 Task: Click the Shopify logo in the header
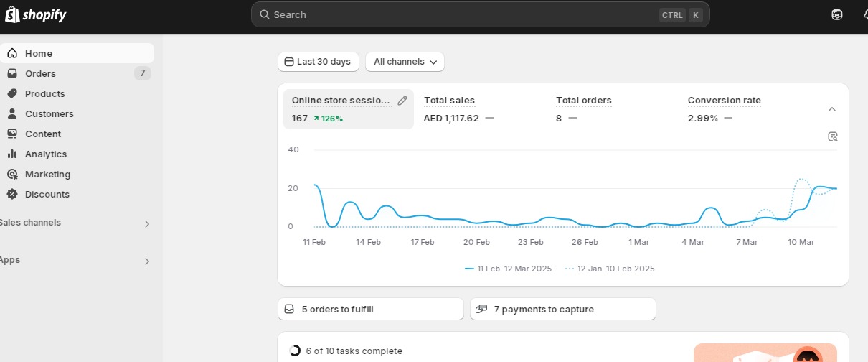36,14
